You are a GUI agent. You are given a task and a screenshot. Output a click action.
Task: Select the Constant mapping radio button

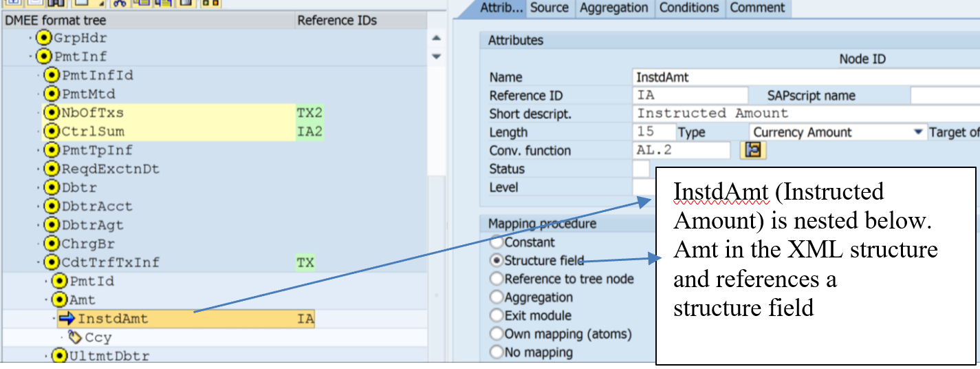(x=497, y=242)
